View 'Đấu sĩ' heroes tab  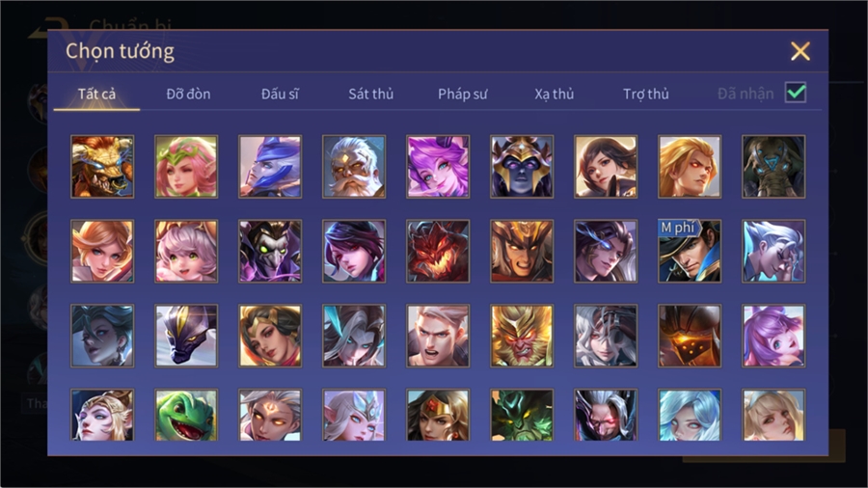[280, 95]
